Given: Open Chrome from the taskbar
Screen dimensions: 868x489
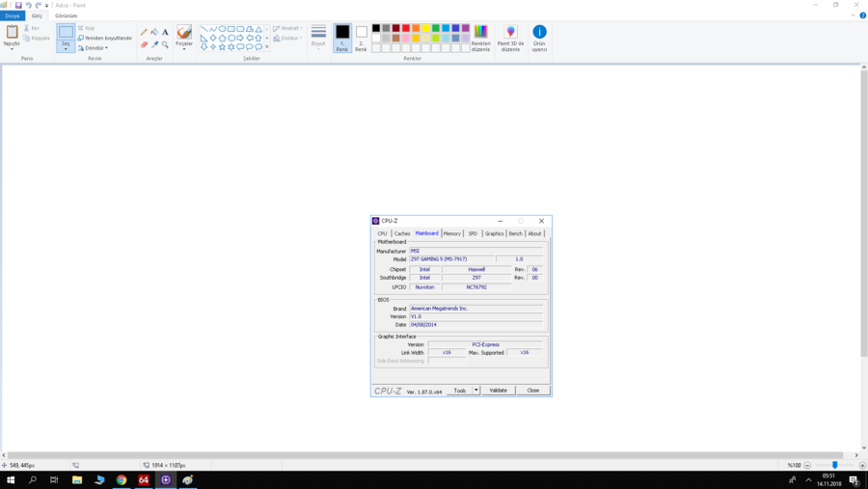Looking at the screenshot, I should click(122, 479).
